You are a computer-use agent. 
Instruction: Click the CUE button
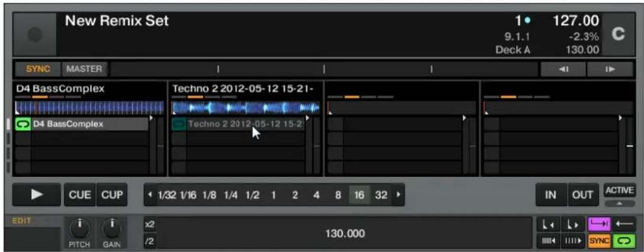click(x=79, y=195)
